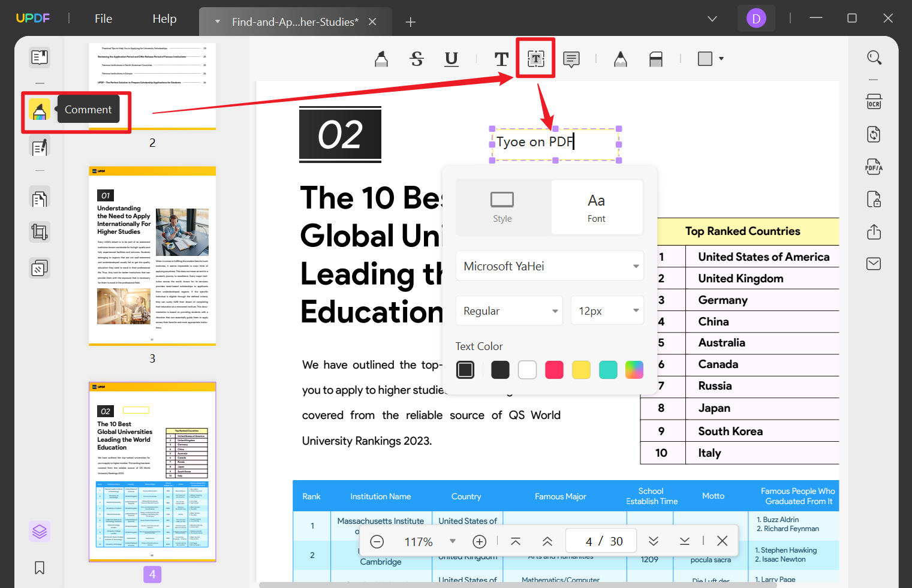Select the Pencil drawing tool
The height and width of the screenshot is (588, 912).
621,59
